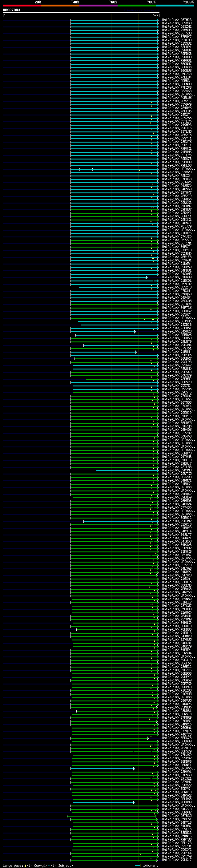The width and height of the screenshot is (197, 868).
Task: Open hit UniRef100_Q155U3
Action: [x=176, y=30]
